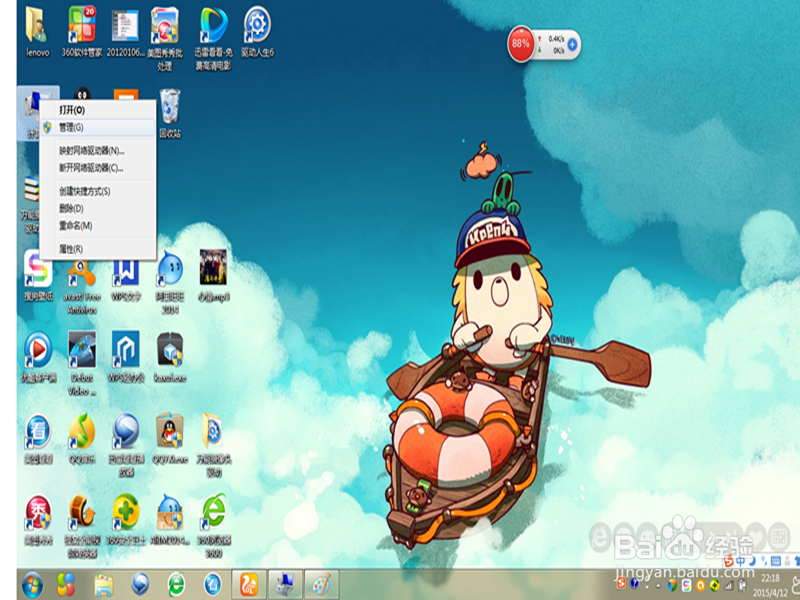Select the red play-button player icon
800x600 pixels.
click(x=38, y=357)
